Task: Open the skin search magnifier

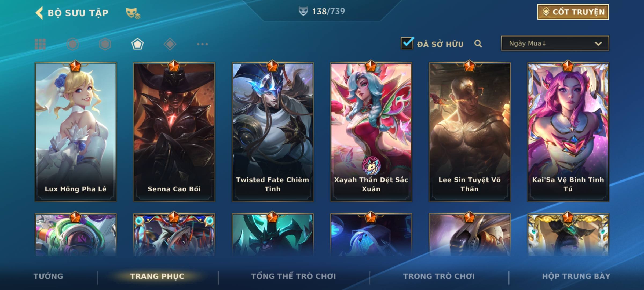Action: pos(478,44)
